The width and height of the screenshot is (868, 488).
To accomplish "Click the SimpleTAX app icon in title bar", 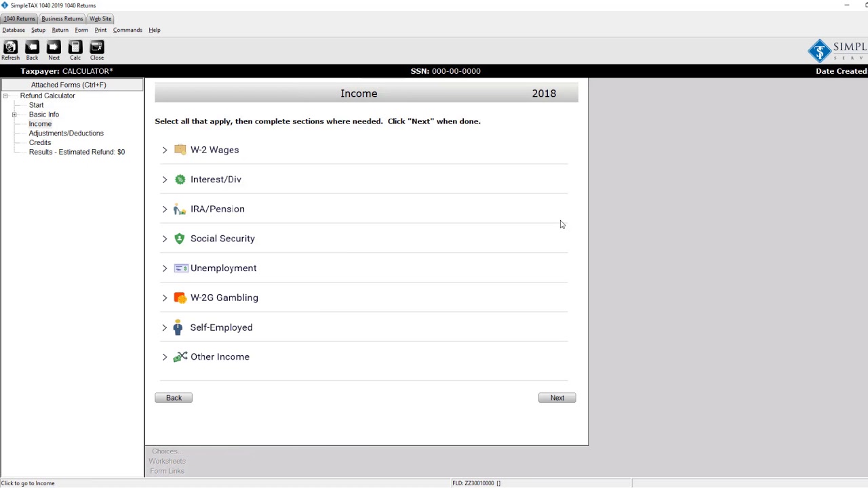I will [x=5, y=5].
